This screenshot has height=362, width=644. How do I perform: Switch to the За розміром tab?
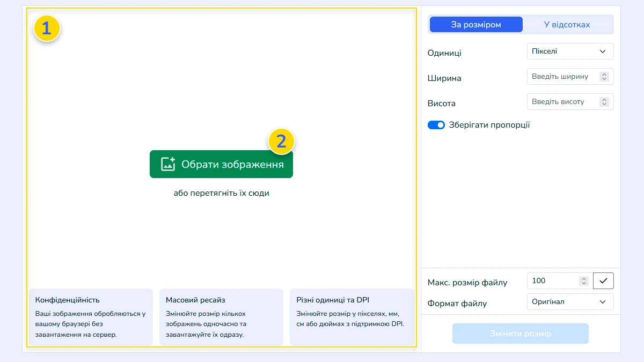475,25
